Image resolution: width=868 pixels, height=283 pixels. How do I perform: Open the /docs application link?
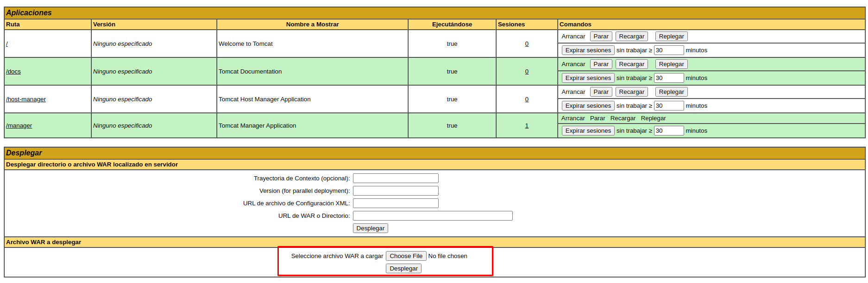13,72
